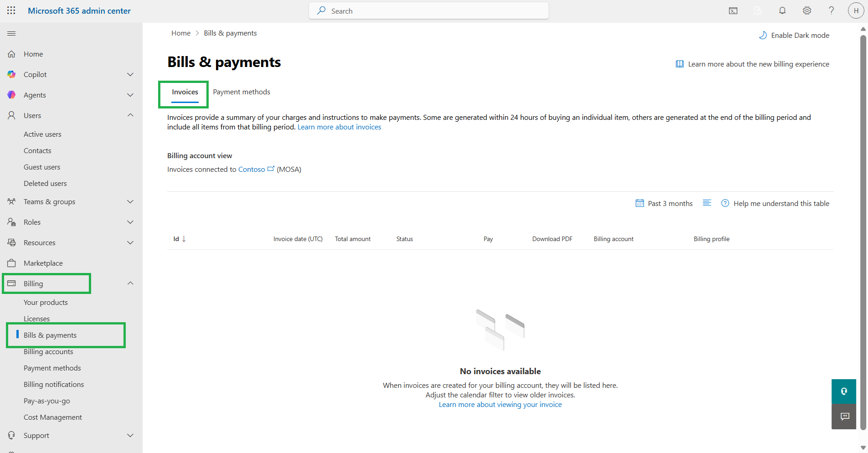The image size is (868, 453).
Task: Click the vertical page scrollbar
Action: pyautogui.click(x=863, y=232)
